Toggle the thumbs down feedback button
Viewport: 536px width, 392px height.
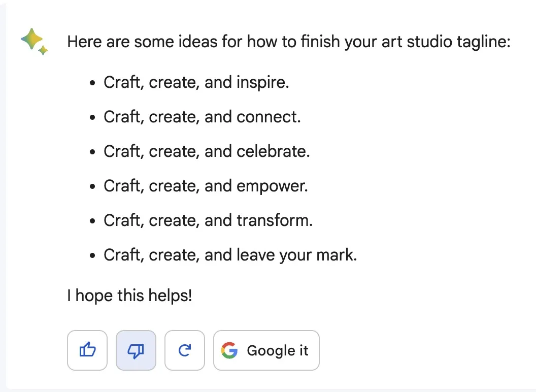tap(136, 350)
